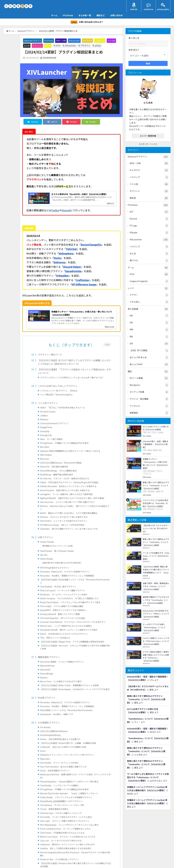Jump to 05 バトル系プラグイン section
The width and height of the screenshot is (174, 868).
point(48,403)
